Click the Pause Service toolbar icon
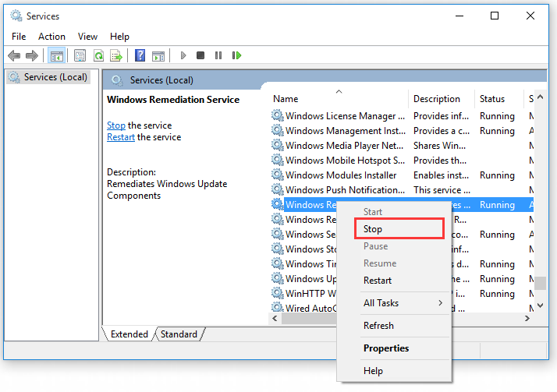557x392 pixels. point(218,55)
